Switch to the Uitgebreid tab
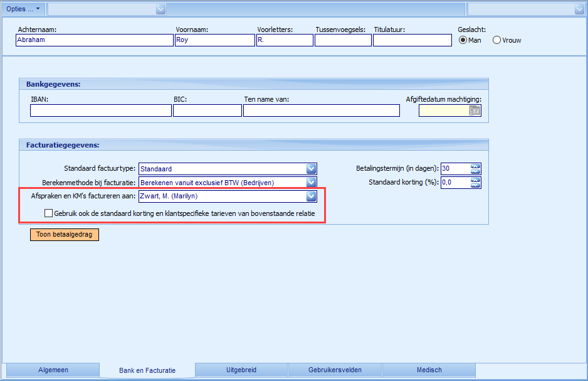588x381 pixels. pyautogui.click(x=241, y=370)
